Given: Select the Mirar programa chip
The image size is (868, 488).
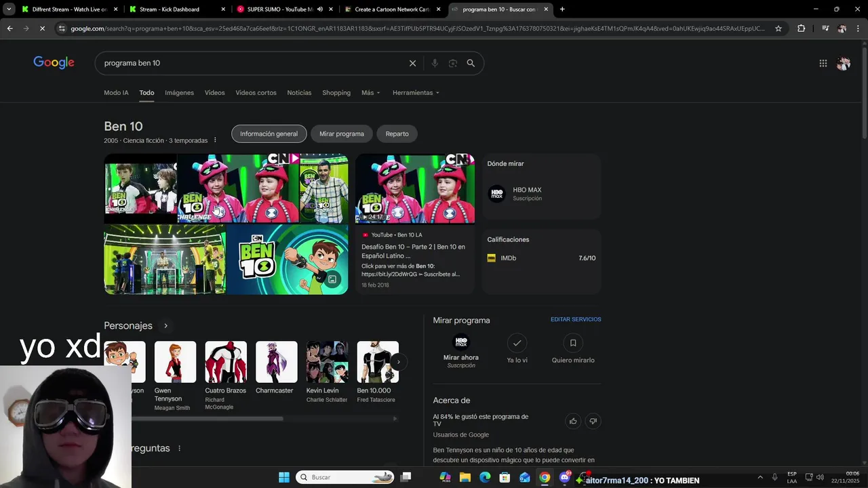Looking at the screenshot, I should [x=342, y=134].
